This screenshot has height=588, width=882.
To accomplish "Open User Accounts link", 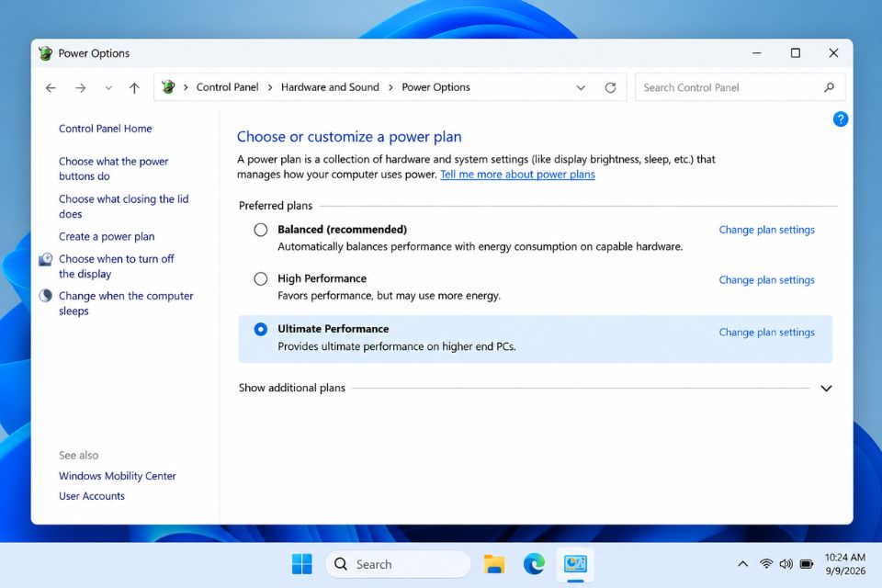I will pos(92,496).
